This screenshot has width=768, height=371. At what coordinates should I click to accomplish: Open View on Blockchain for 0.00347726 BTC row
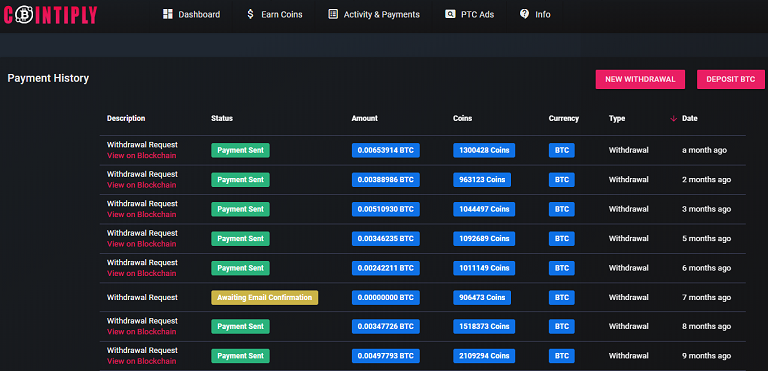(142, 332)
